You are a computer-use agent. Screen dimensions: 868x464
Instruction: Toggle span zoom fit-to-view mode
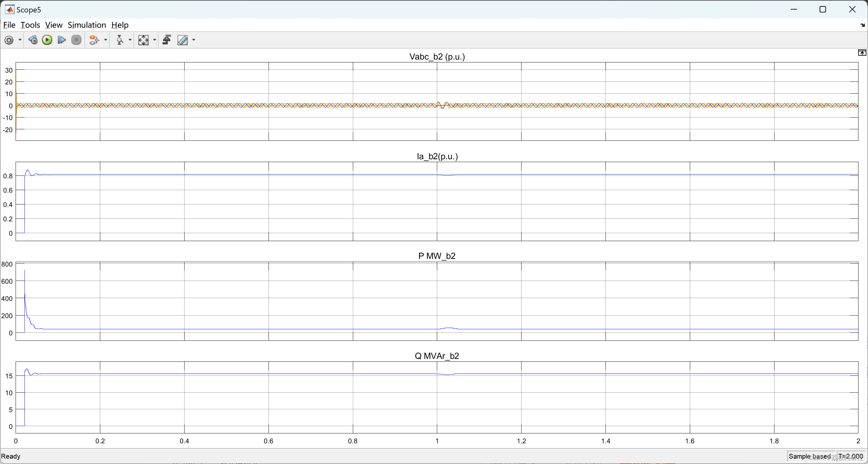click(x=144, y=40)
